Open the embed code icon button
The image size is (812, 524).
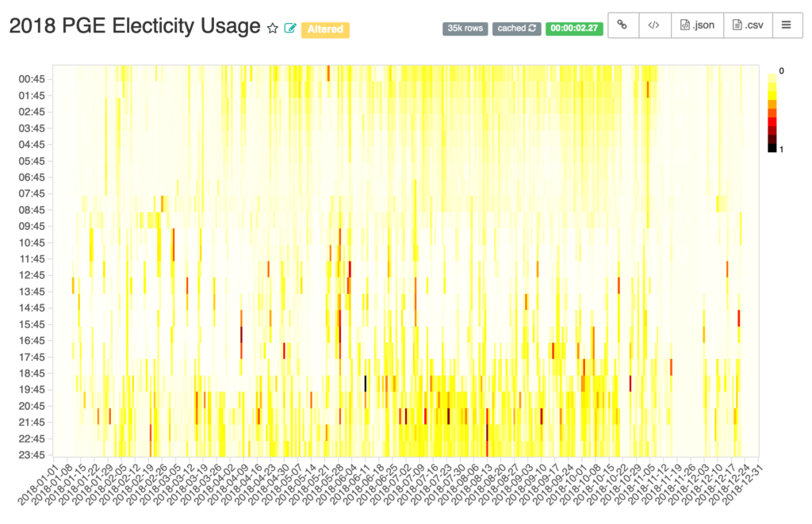pyautogui.click(x=653, y=25)
